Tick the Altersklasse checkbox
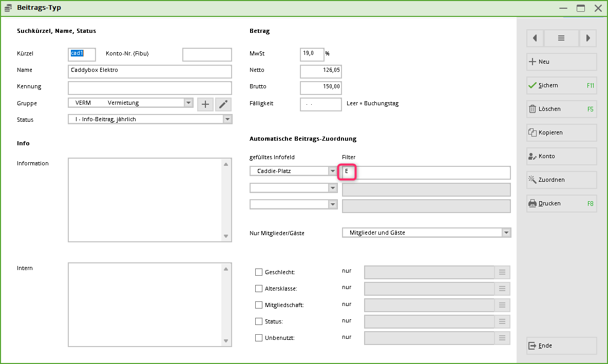Image resolution: width=608 pixels, height=364 pixels. (259, 289)
